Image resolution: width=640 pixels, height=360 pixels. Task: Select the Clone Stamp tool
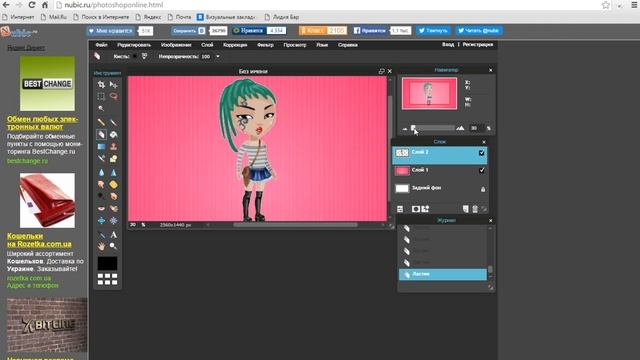pyautogui.click(x=113, y=146)
